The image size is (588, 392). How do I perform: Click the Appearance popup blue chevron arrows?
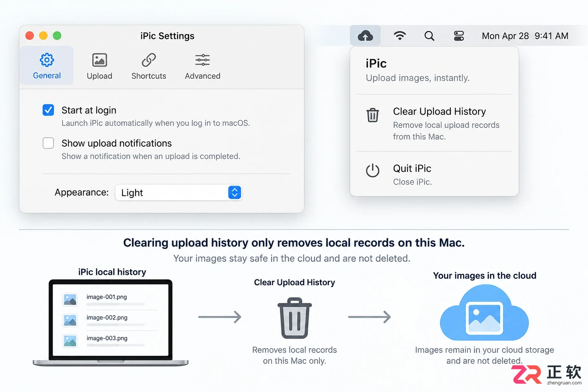click(234, 192)
